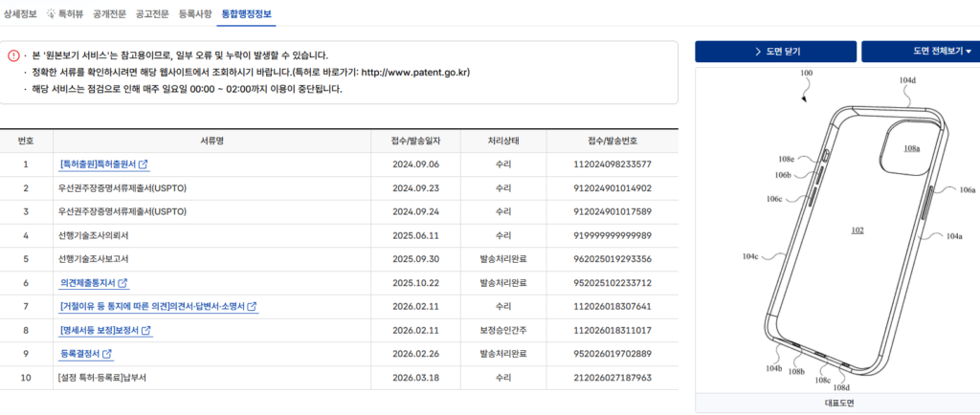Open the [특허출원]특허출원서 document link
This screenshot has height=415, width=980.
pos(99,164)
